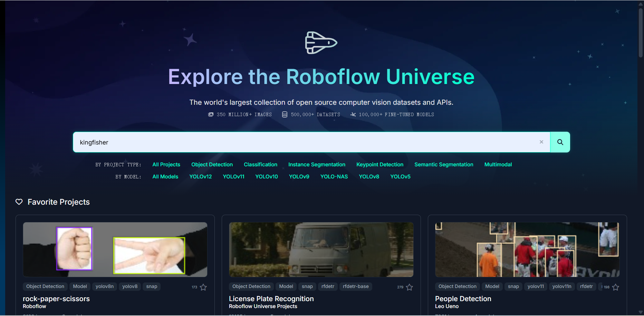This screenshot has width=644, height=316.
Task: Filter by All Projects
Action: pos(166,165)
